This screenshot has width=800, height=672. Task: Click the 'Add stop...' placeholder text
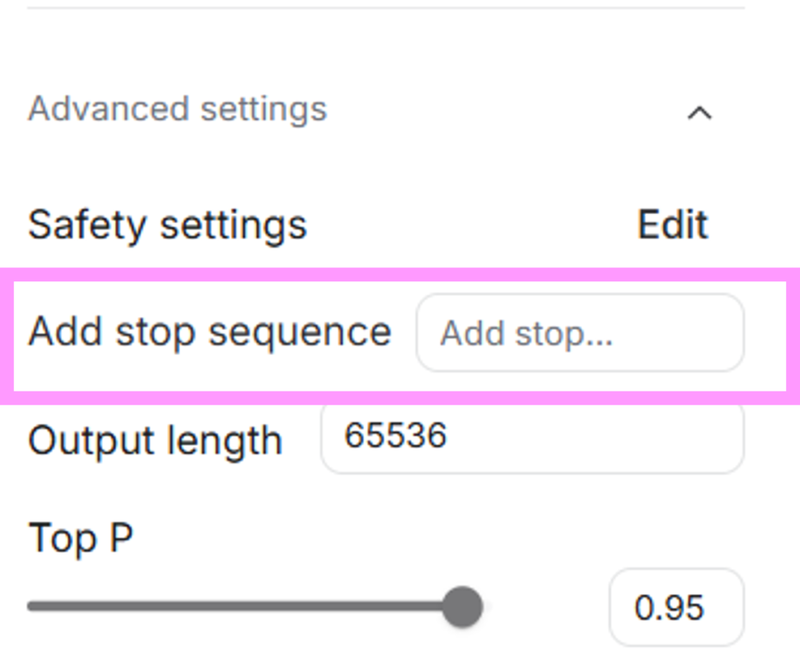[527, 334]
